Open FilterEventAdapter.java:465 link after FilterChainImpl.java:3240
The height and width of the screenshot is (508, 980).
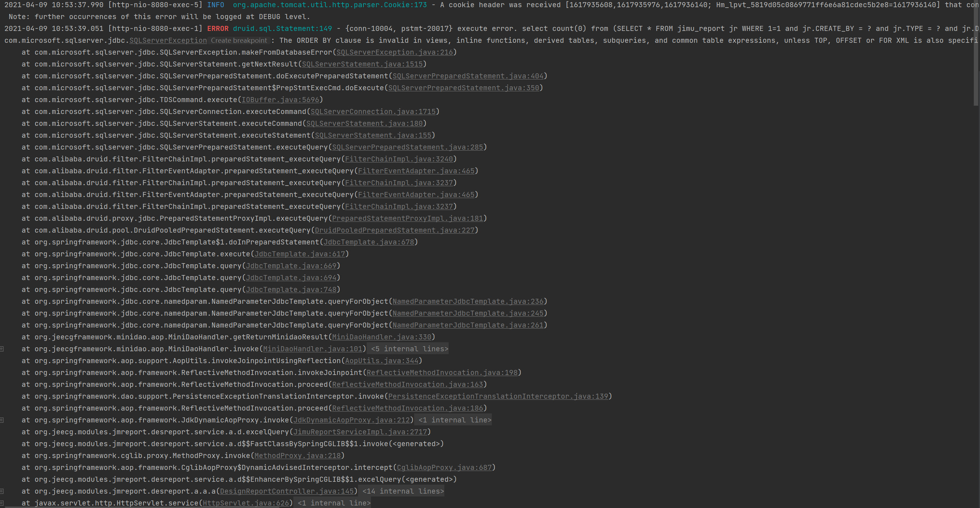click(416, 171)
